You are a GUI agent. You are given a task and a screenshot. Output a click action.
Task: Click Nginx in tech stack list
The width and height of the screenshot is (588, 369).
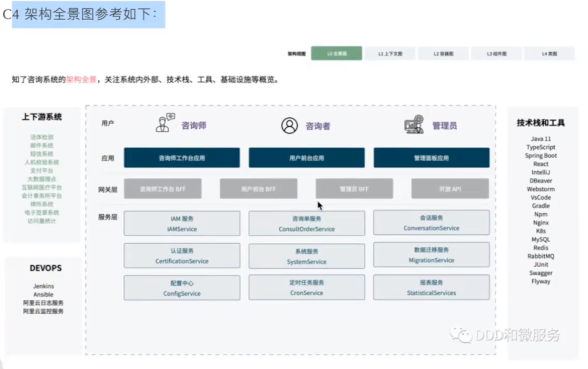541,223
